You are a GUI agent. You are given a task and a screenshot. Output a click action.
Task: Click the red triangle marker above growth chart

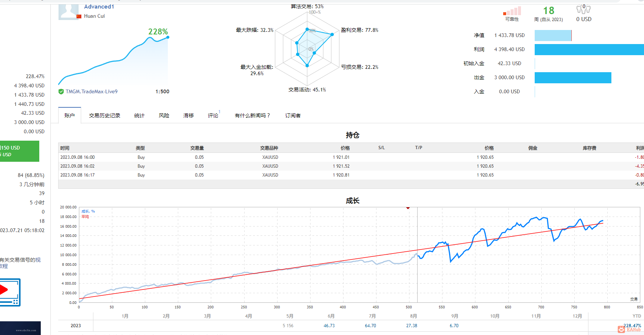[408, 208]
